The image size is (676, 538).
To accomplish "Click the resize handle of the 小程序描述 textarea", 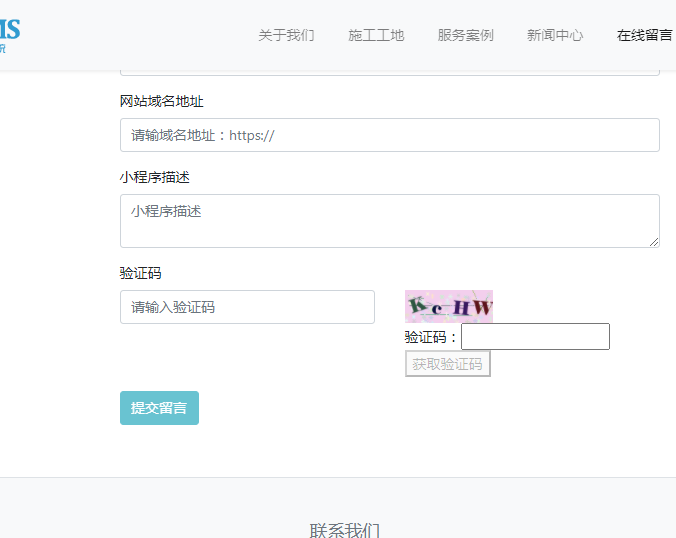I will (654, 242).
